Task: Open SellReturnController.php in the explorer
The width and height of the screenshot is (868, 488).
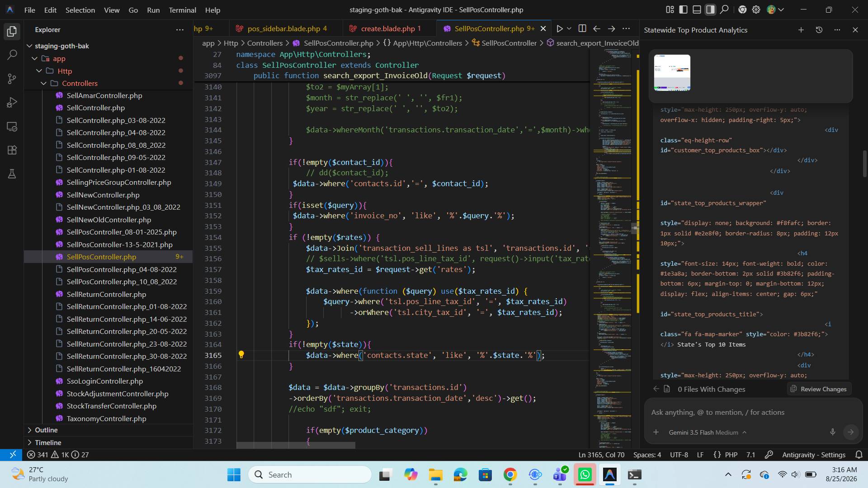Action: coord(106,294)
